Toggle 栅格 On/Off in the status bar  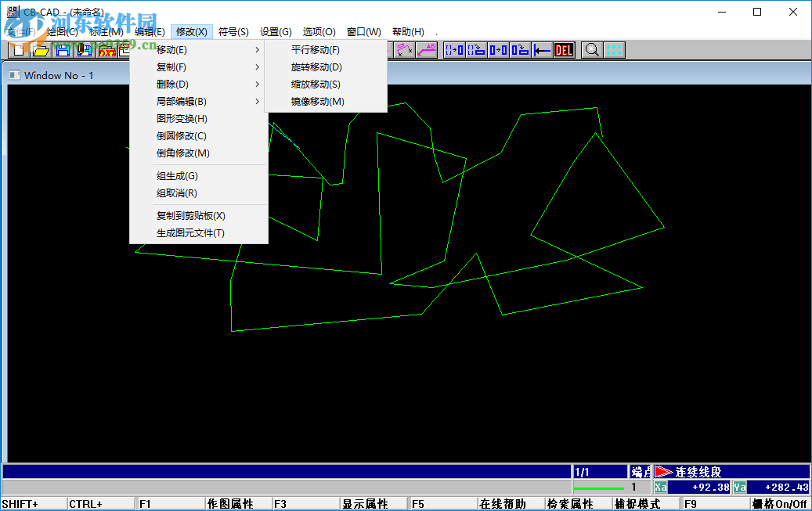click(x=781, y=503)
